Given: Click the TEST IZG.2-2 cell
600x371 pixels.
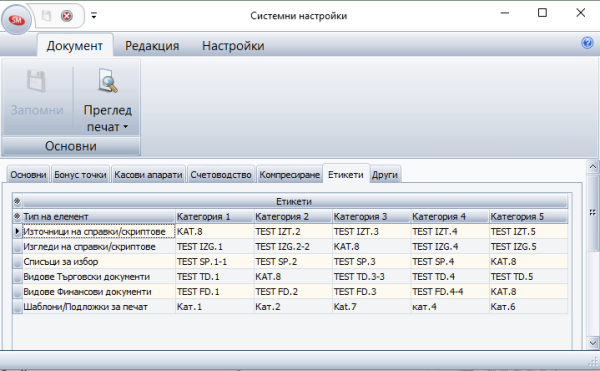Looking at the screenshot, I should [x=293, y=247].
